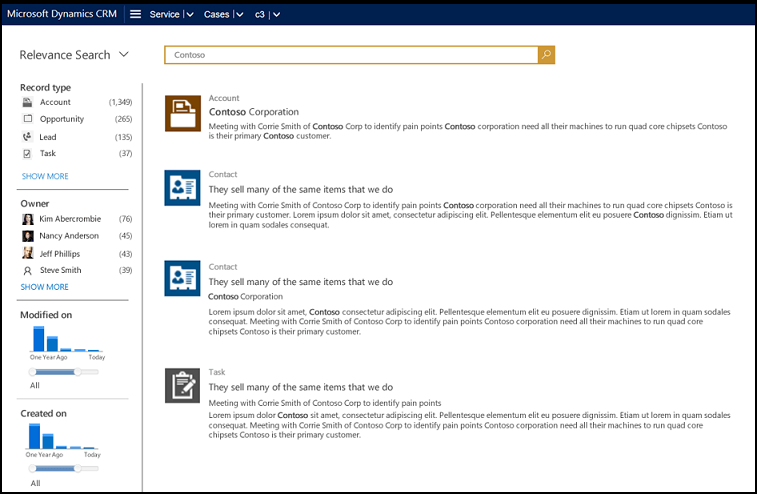Filter results by Opportunity record type

tap(61, 119)
